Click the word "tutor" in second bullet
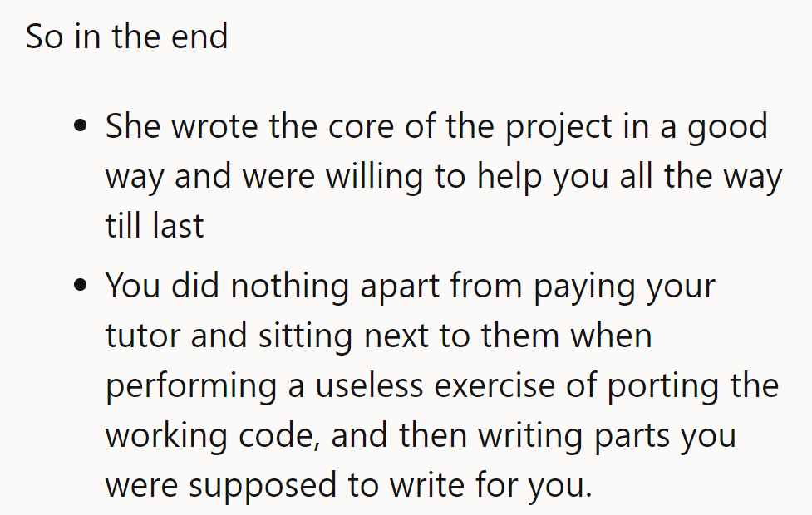Image resolution: width=812 pixels, height=515 pixels. 142,335
